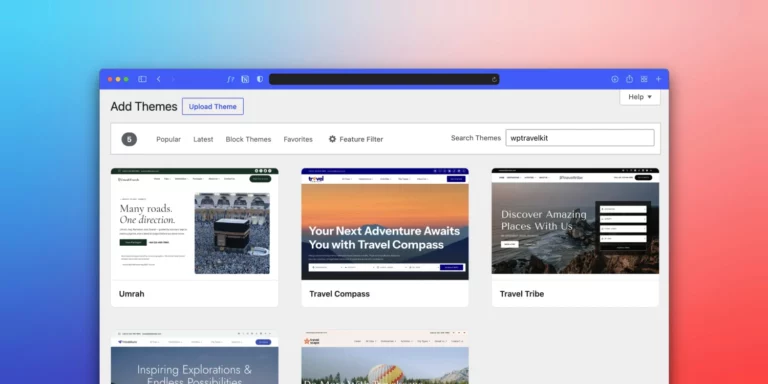
Task: Click the Search Themes label
Action: tap(476, 138)
